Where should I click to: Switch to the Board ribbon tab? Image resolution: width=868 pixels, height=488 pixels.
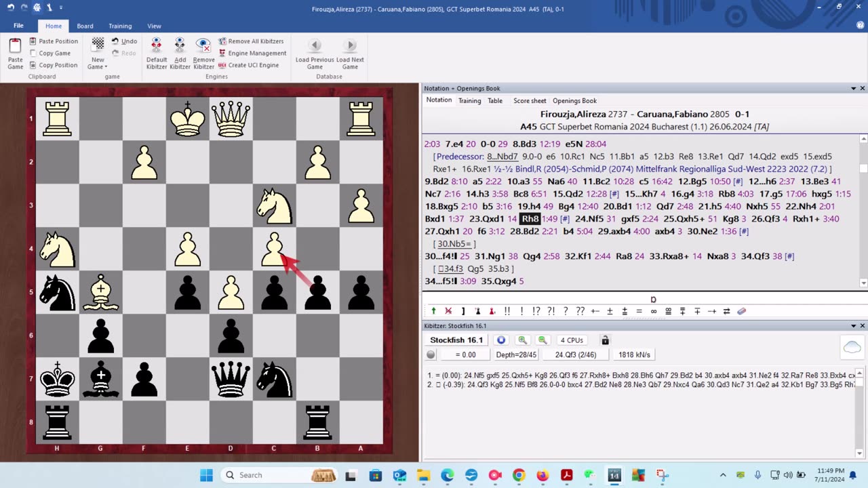coord(85,26)
